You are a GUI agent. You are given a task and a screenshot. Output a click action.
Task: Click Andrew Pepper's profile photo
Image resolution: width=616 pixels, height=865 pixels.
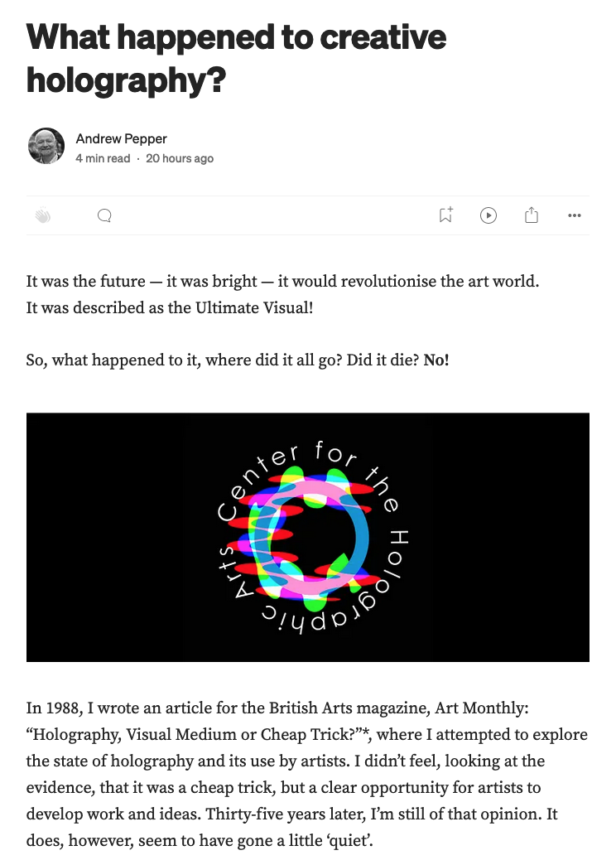click(x=46, y=146)
